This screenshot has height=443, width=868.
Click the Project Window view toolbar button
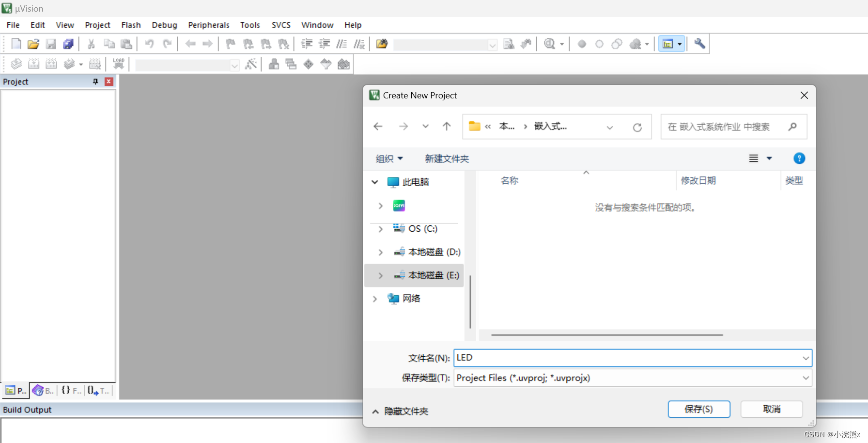668,44
